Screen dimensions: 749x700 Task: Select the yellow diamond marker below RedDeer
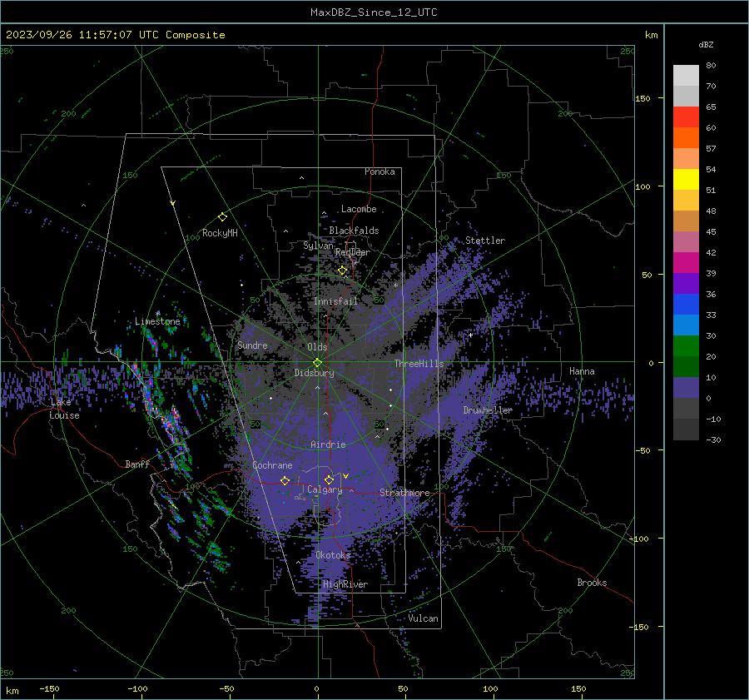click(343, 271)
